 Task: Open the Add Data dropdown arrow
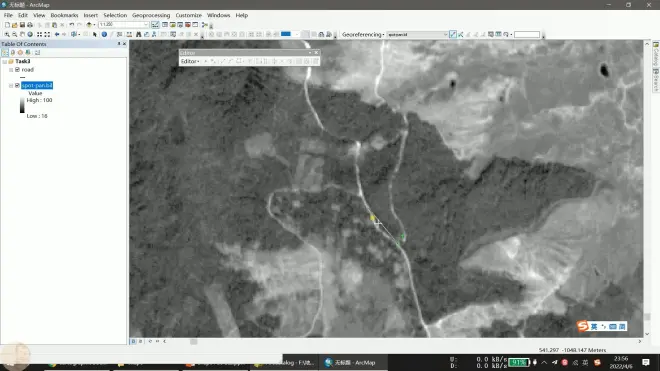tap(94, 25)
